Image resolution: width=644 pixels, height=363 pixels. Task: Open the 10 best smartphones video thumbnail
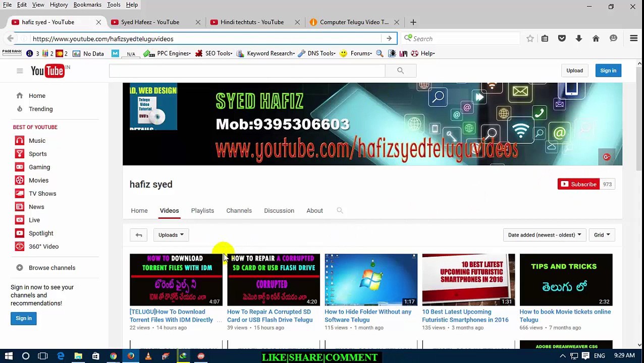468,280
